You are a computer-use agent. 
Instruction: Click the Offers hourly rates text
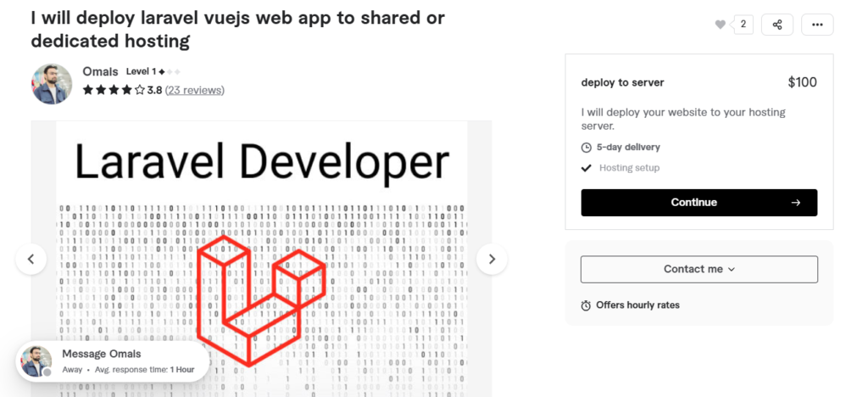coord(637,305)
